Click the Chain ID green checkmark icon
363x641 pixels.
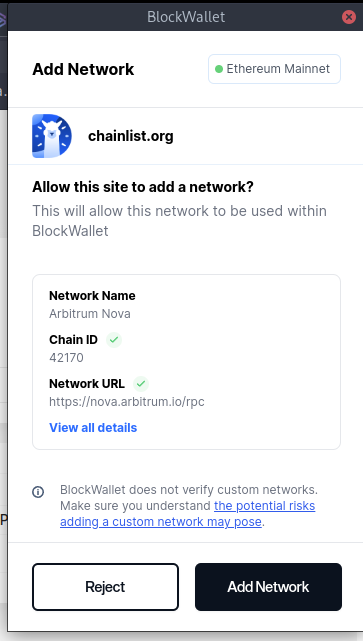point(114,340)
